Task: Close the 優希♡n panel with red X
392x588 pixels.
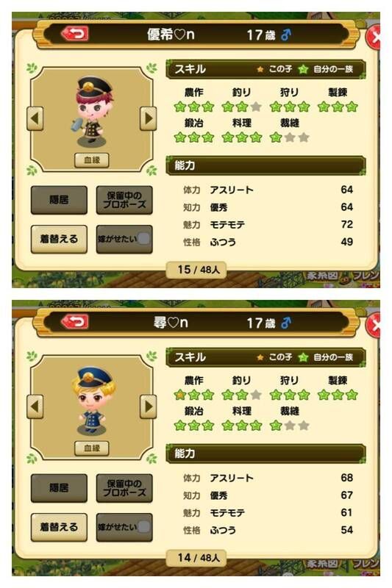Action: 373,37
